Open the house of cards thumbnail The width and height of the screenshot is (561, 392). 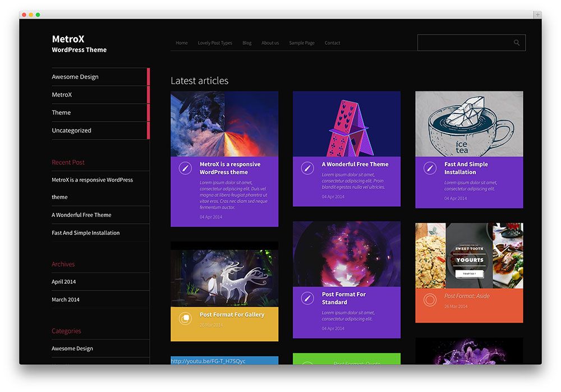tap(347, 124)
